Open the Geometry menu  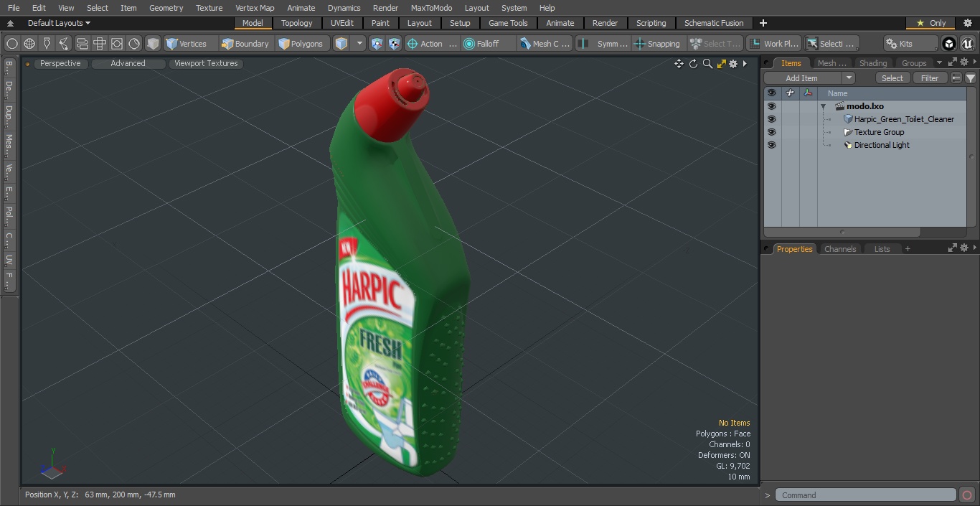166,8
